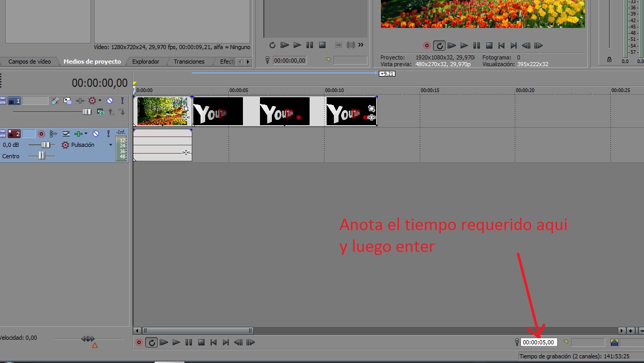644x363 pixels.
Task: Click Record in the timeline transport bar
Action: [x=139, y=342]
